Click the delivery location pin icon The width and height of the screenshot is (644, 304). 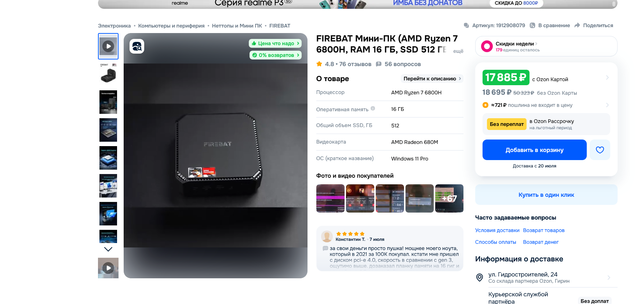(479, 278)
